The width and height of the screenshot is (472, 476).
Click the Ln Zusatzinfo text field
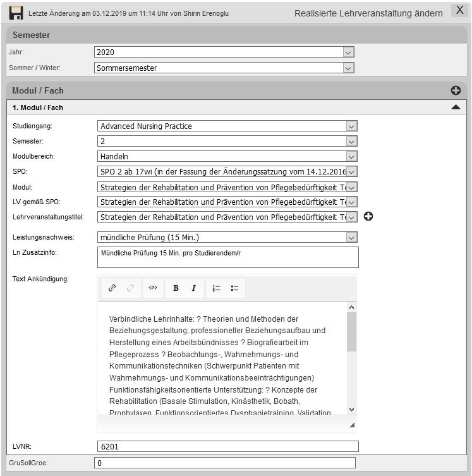[227, 257]
